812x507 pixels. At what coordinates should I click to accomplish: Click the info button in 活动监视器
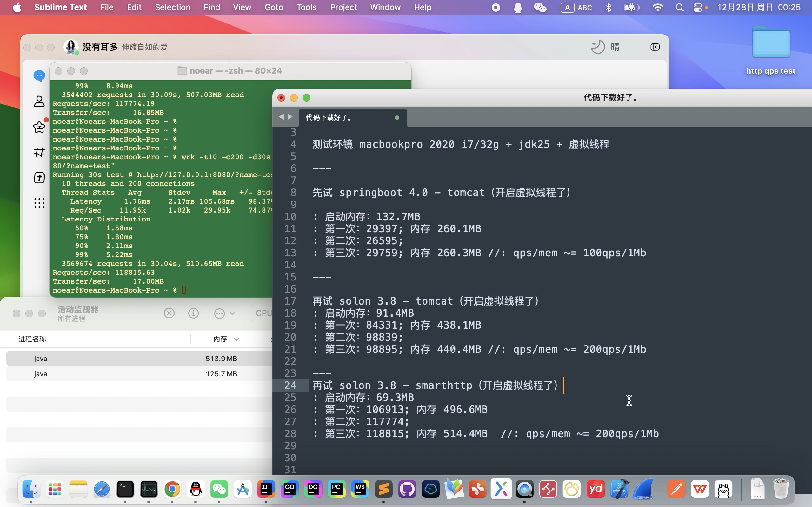[x=194, y=313]
